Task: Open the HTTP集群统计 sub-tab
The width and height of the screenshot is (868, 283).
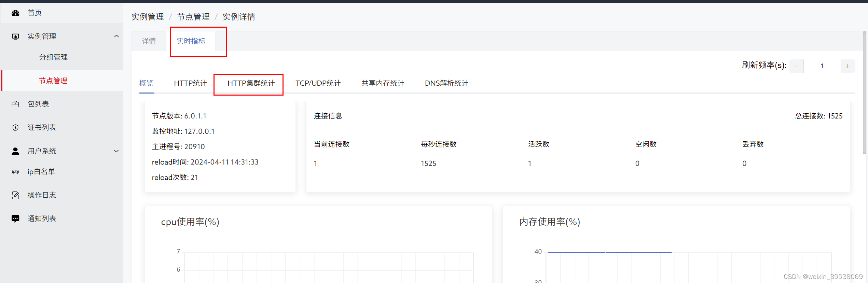Action: click(x=251, y=83)
